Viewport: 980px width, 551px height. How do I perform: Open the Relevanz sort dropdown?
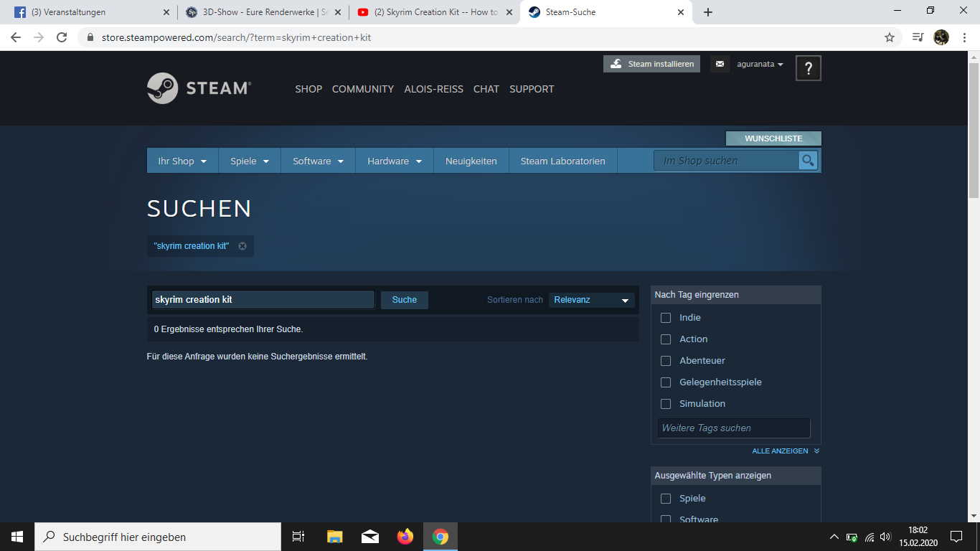pos(591,300)
